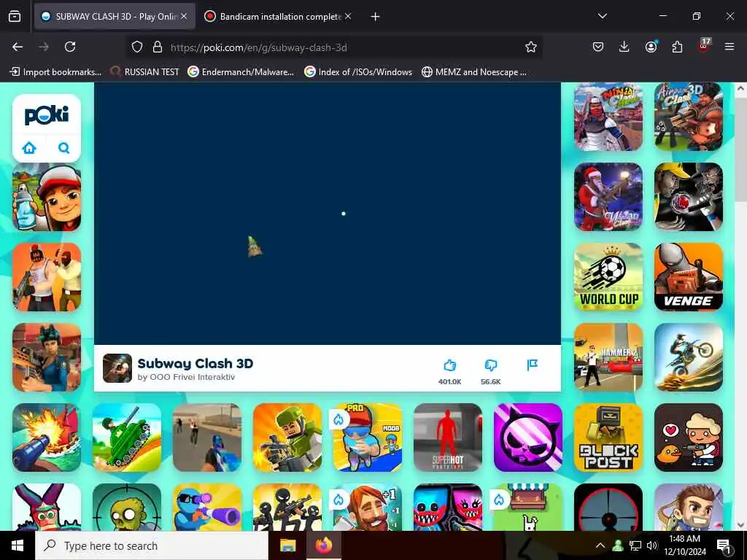Open Firefox account menu
Screen dimensions: 747x560
(651, 46)
